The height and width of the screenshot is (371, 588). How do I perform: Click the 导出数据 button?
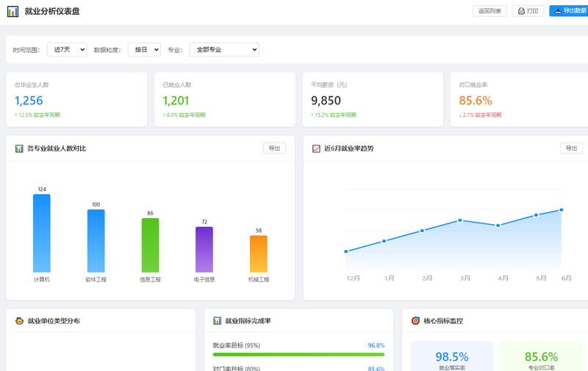pyautogui.click(x=569, y=11)
